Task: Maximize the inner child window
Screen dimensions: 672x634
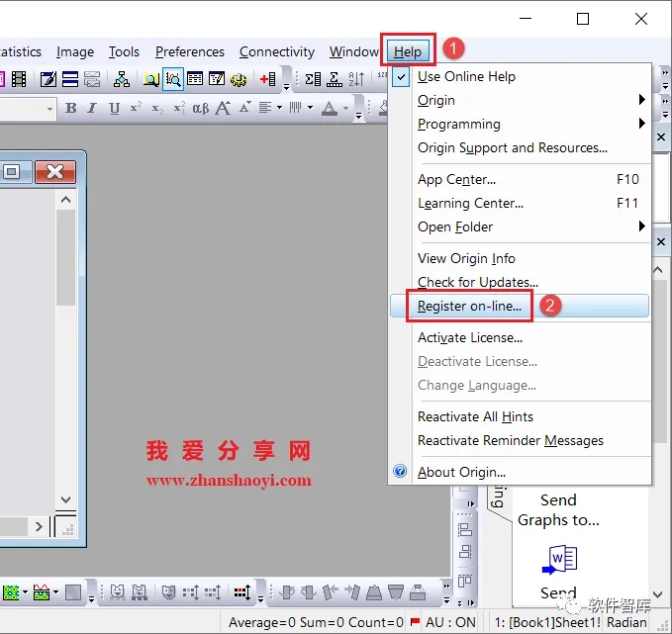Action: pos(13,172)
